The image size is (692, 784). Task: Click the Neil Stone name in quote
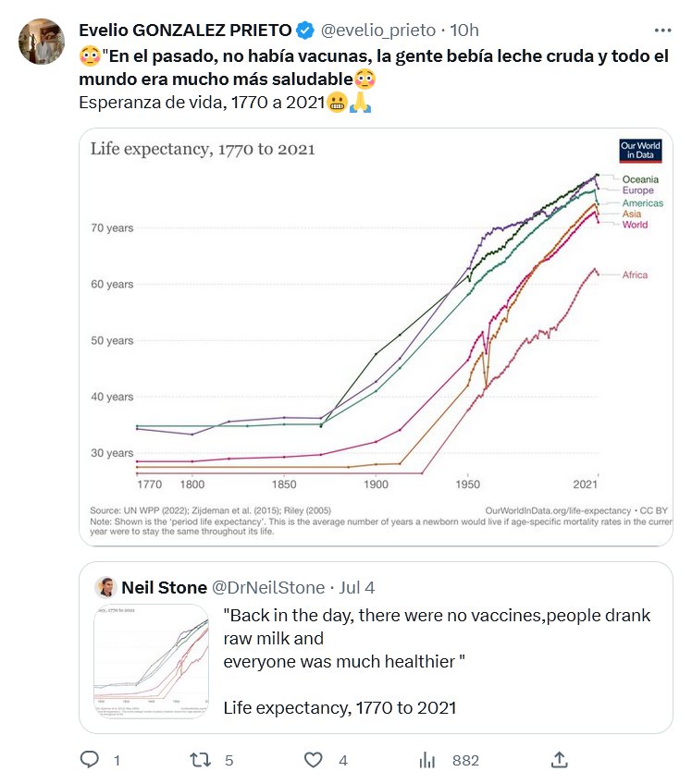[x=164, y=587]
